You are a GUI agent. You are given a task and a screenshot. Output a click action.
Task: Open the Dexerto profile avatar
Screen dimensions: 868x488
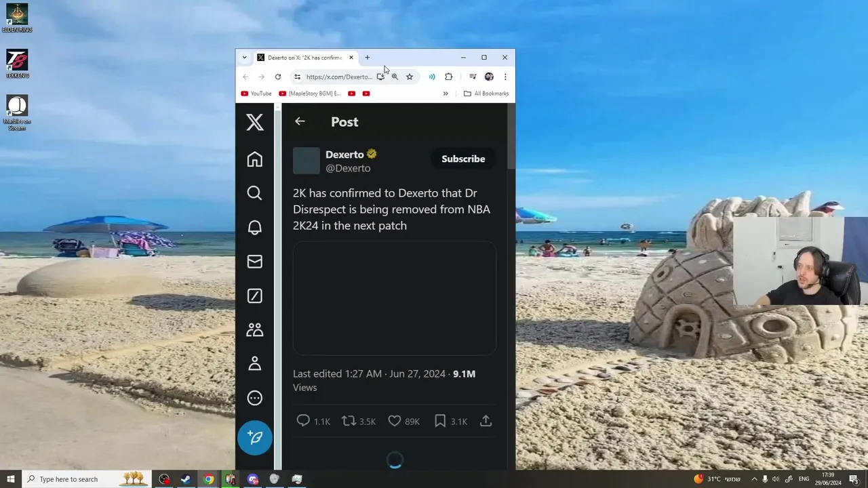[306, 161]
